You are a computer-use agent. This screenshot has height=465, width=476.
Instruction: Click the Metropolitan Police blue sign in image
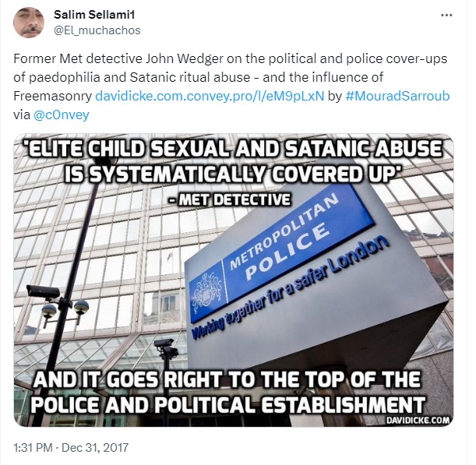pos(280,253)
